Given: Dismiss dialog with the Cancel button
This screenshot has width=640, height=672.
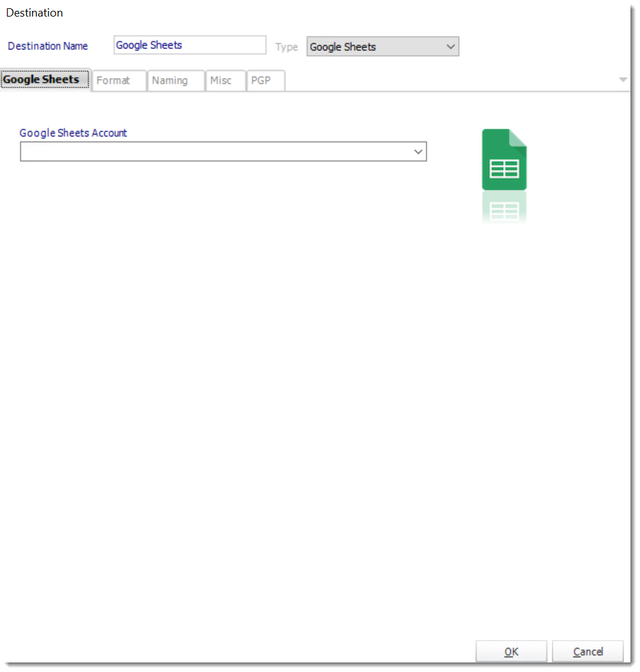Looking at the screenshot, I should point(588,652).
